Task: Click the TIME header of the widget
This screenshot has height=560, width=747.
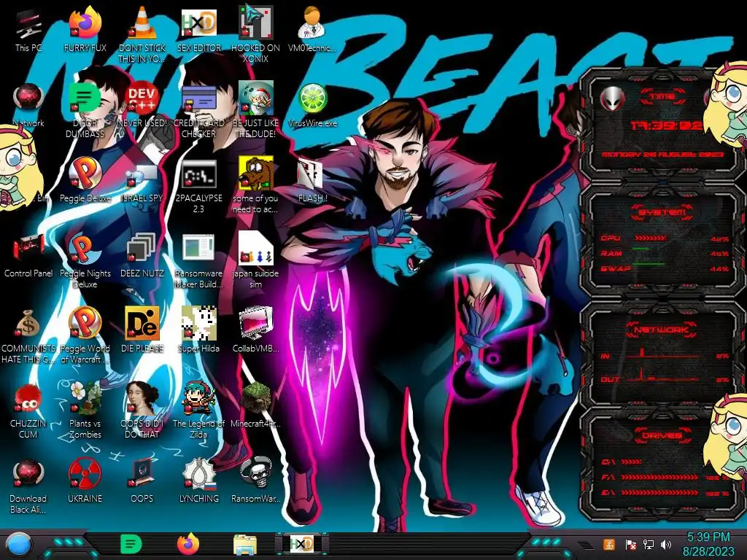Action: (x=662, y=97)
